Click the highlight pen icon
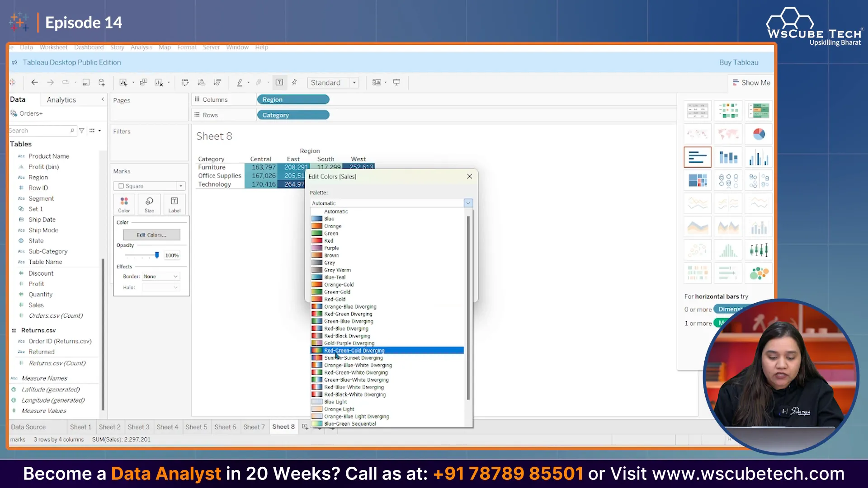868x488 pixels. point(240,82)
